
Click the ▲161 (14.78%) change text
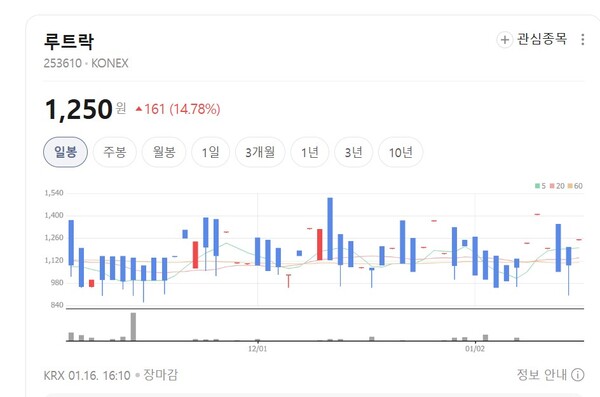[x=178, y=109]
